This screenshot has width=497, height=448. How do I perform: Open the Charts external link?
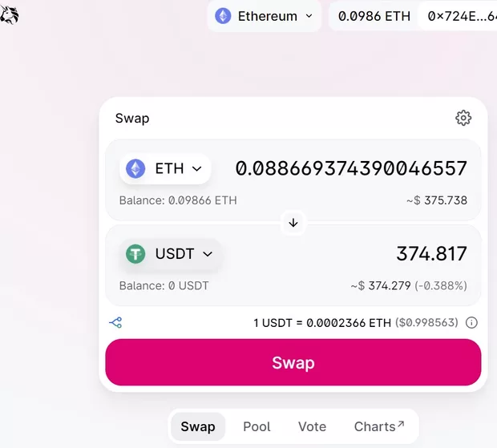tap(379, 426)
